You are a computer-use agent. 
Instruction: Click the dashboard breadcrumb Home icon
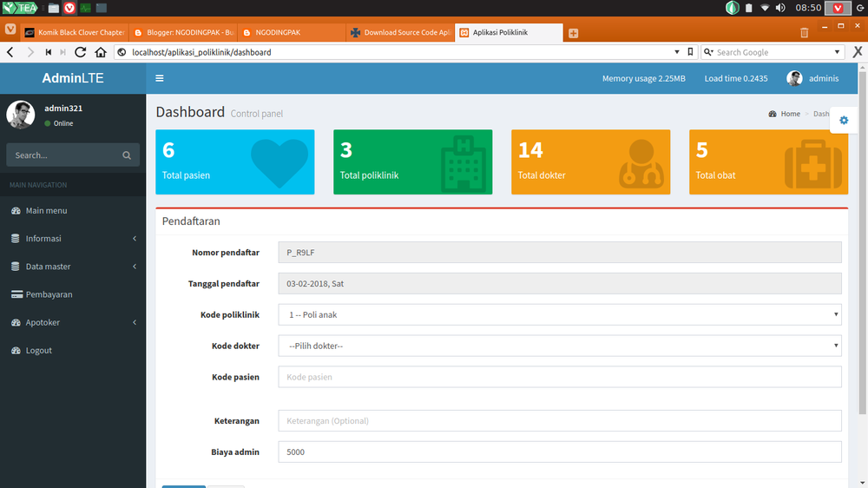773,114
